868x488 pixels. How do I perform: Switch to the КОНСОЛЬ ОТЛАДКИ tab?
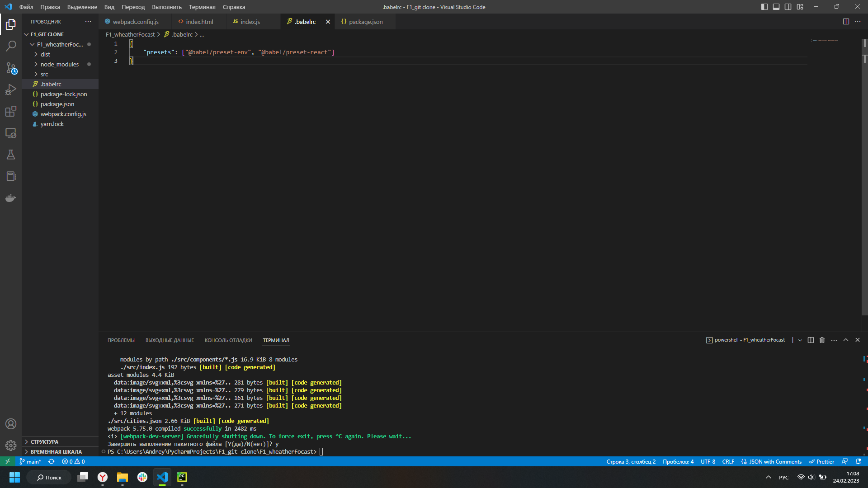click(x=228, y=340)
